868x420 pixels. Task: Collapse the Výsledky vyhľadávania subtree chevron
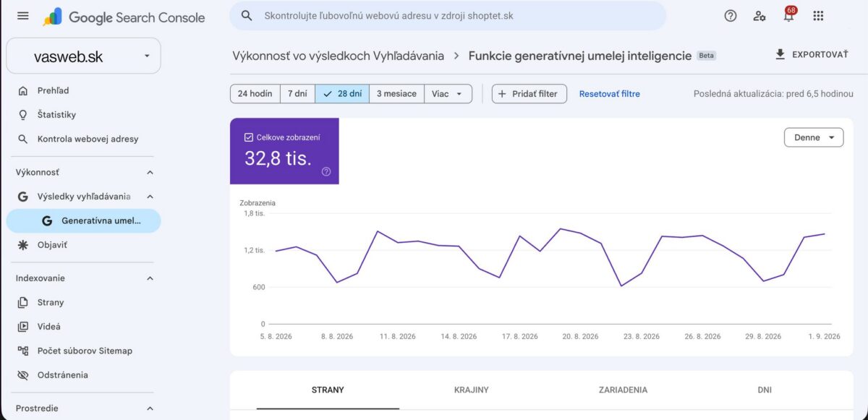point(150,197)
